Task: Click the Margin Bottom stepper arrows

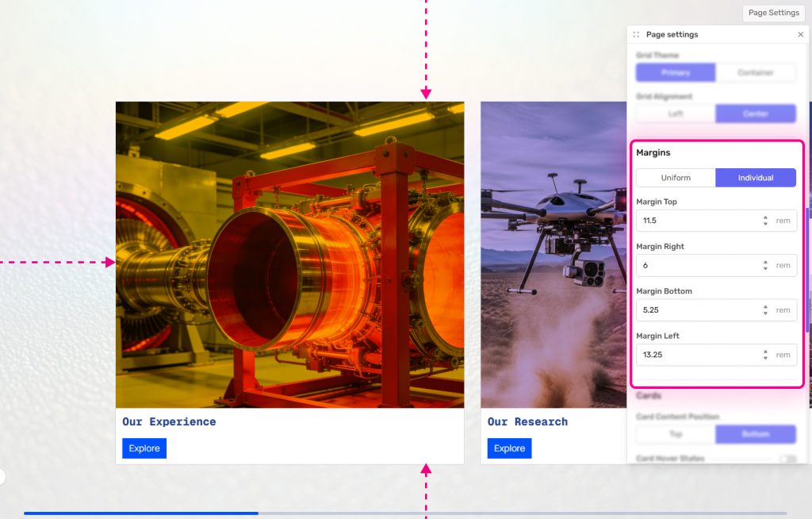Action: (x=765, y=310)
